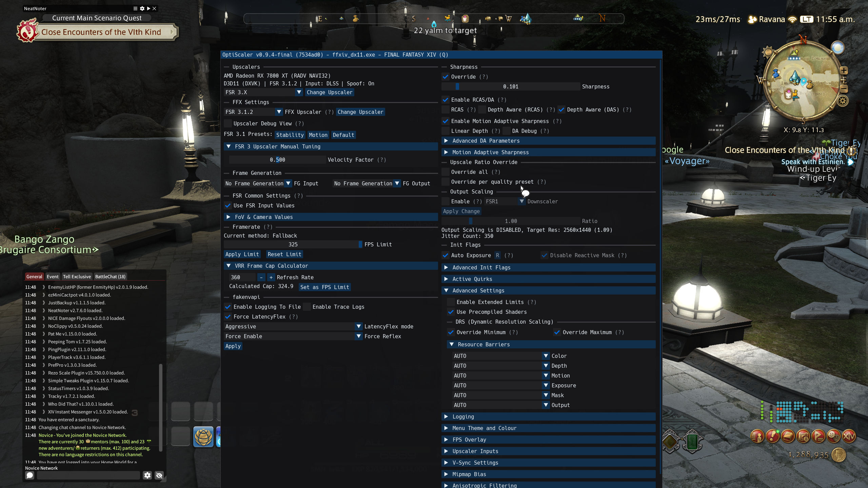Switch to Tell Exclusive chat tab

click(x=77, y=277)
